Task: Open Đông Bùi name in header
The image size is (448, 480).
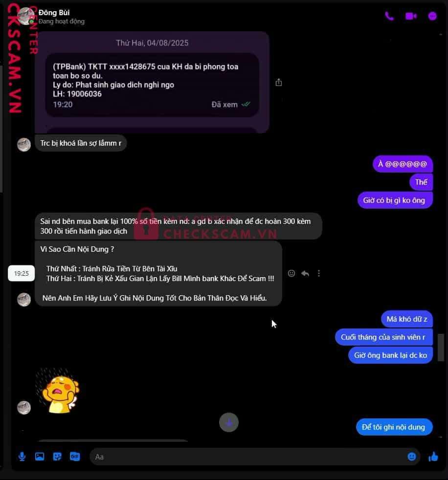Action: 54,13
